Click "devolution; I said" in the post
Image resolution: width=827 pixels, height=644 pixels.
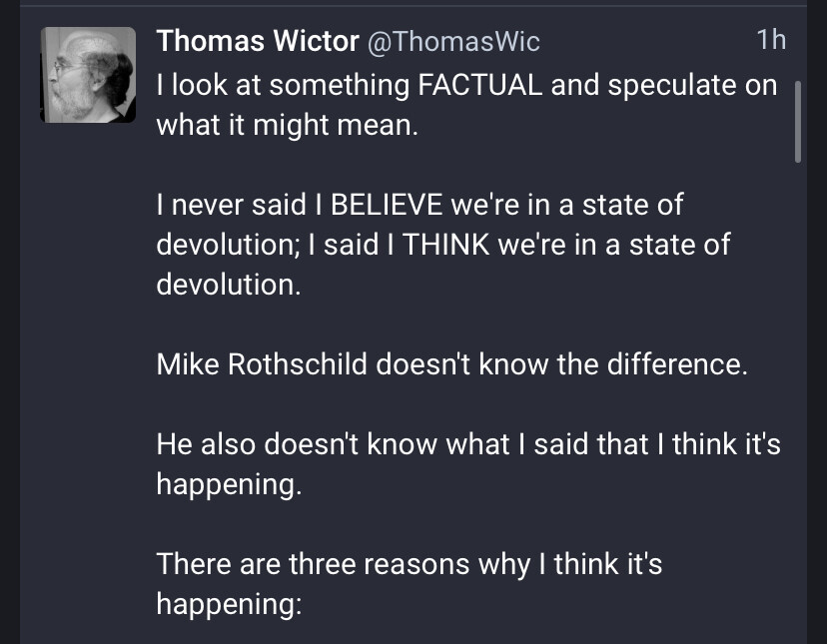[x=284, y=245]
